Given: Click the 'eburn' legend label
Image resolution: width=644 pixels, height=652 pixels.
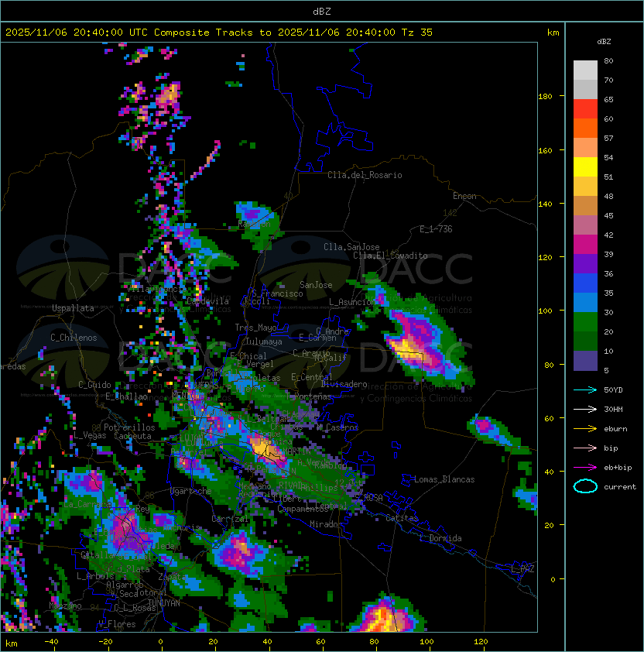Looking at the screenshot, I should (615, 429).
